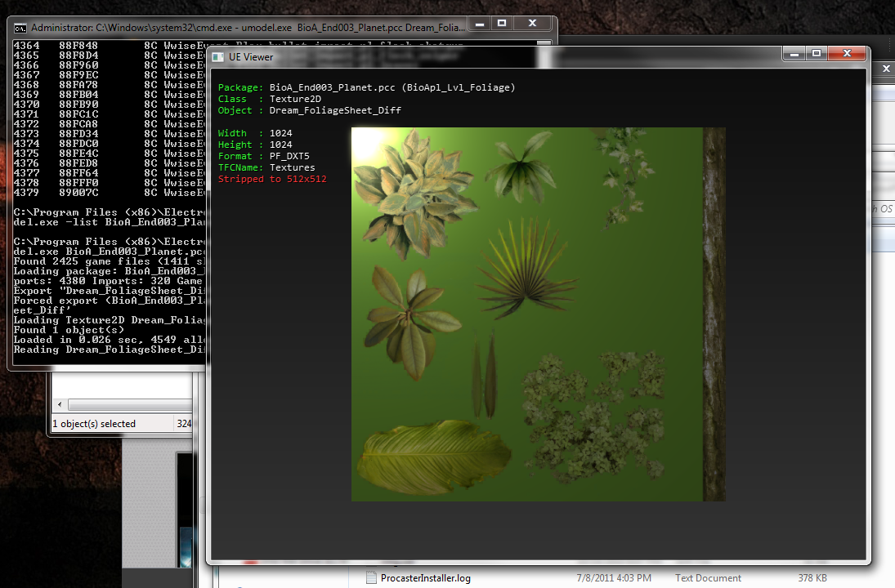Click the UE Viewer window title bar icon
Screen dimensions: 895x588
pyautogui.click(x=218, y=56)
